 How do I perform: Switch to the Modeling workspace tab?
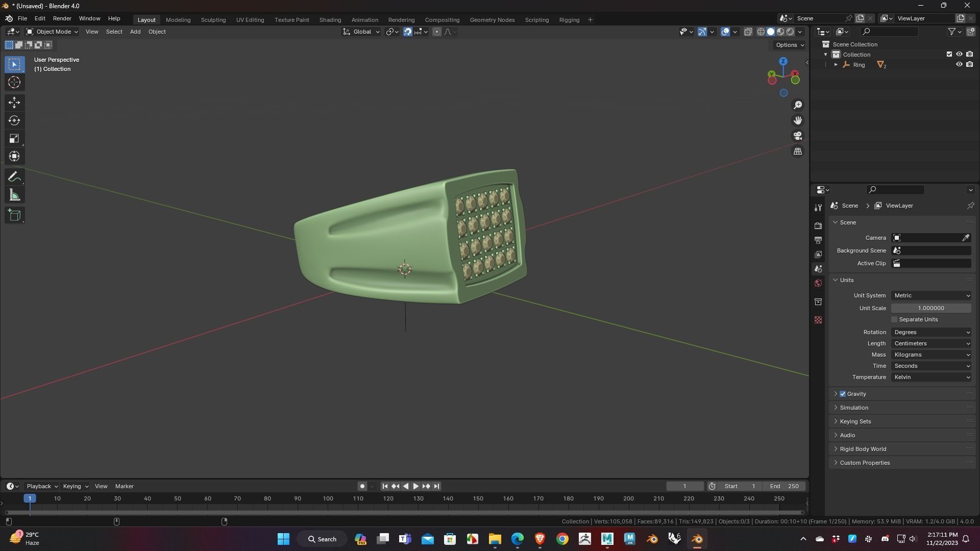[178, 20]
